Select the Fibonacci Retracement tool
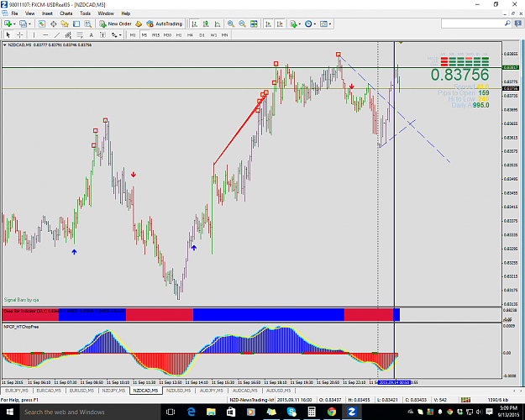 (80, 34)
